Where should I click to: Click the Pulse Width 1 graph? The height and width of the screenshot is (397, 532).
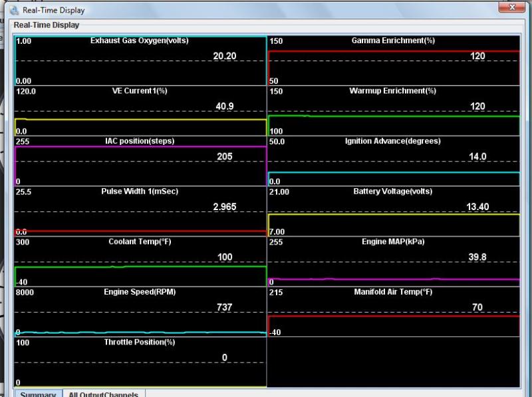coord(140,211)
